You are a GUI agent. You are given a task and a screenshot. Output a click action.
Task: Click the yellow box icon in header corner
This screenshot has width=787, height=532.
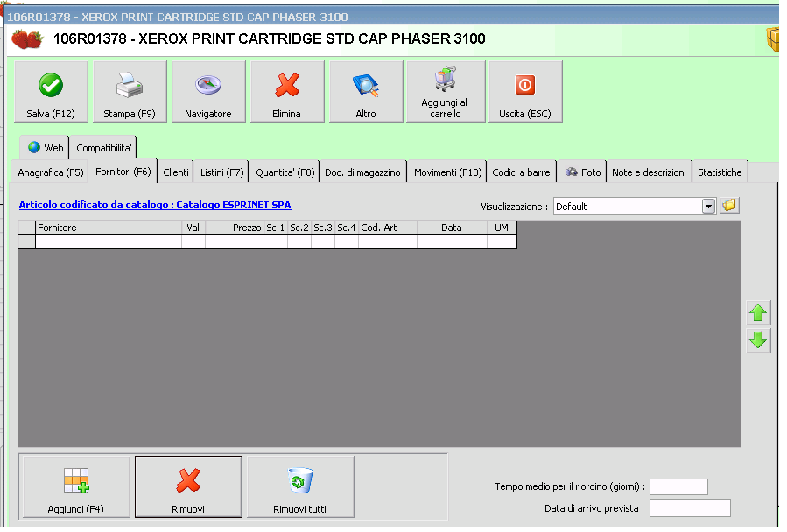[x=773, y=40]
